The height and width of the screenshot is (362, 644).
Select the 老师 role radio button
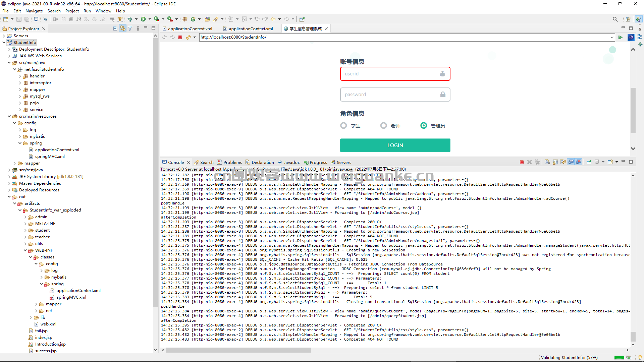point(383,125)
